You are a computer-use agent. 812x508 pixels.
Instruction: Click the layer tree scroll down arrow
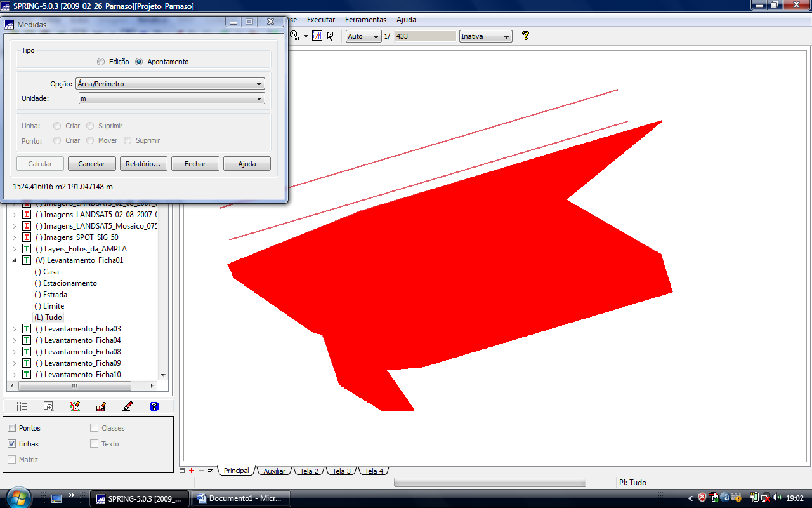click(163, 375)
